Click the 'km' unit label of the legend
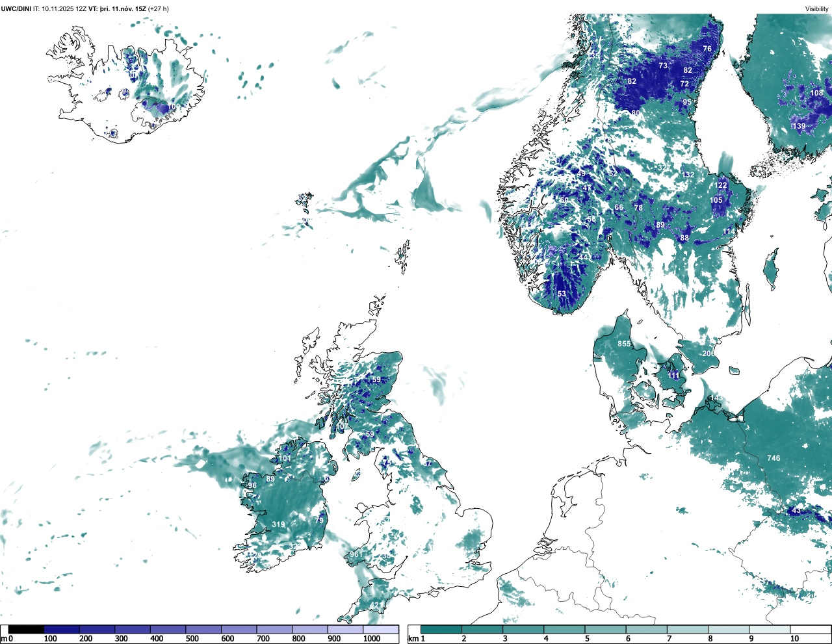This screenshot has height=644, width=832. 413,639
